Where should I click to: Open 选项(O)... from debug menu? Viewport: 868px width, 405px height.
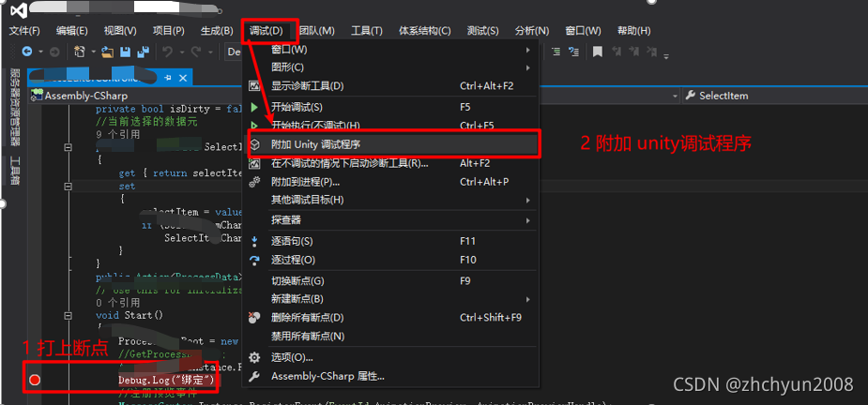[392, 357]
